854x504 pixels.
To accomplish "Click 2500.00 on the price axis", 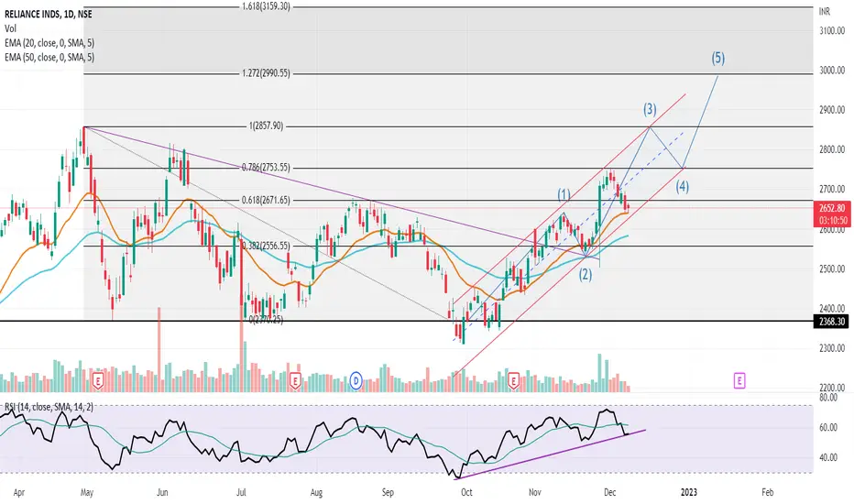I will [832, 268].
